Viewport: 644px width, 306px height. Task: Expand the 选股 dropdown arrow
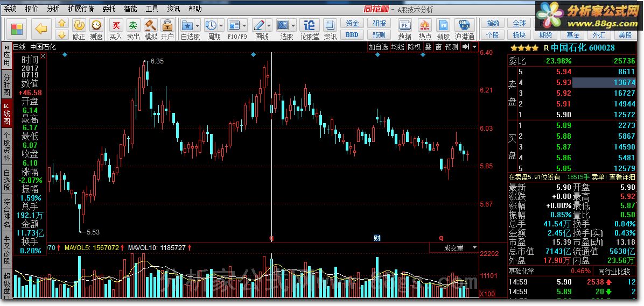[293, 25]
